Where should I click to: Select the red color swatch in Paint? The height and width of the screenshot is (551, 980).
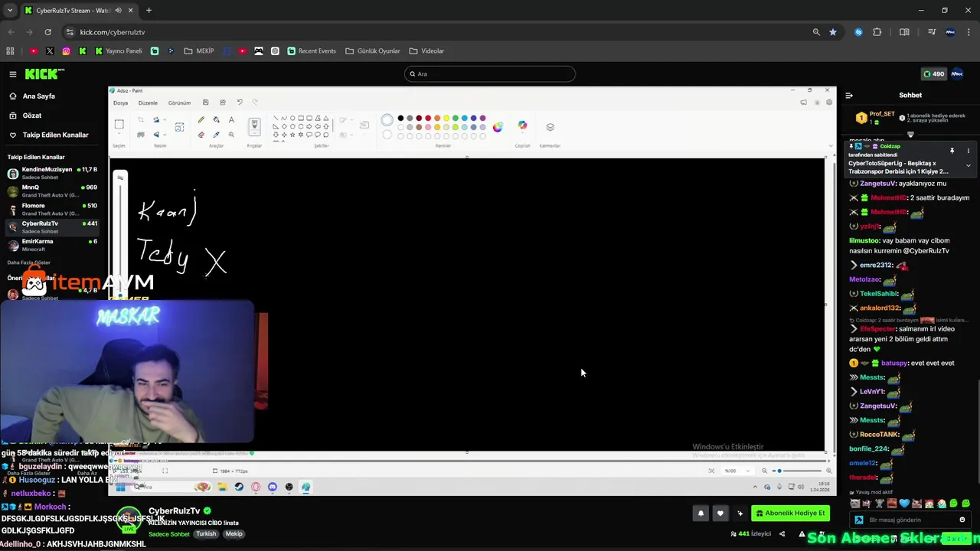coord(427,118)
